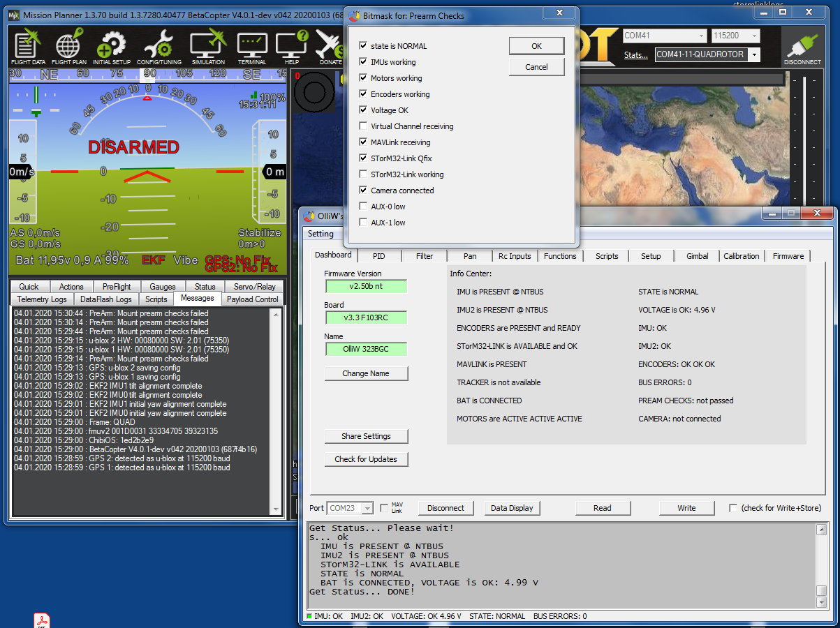Tick the check for Write+Store checkbox
The image size is (840, 628).
point(733,508)
